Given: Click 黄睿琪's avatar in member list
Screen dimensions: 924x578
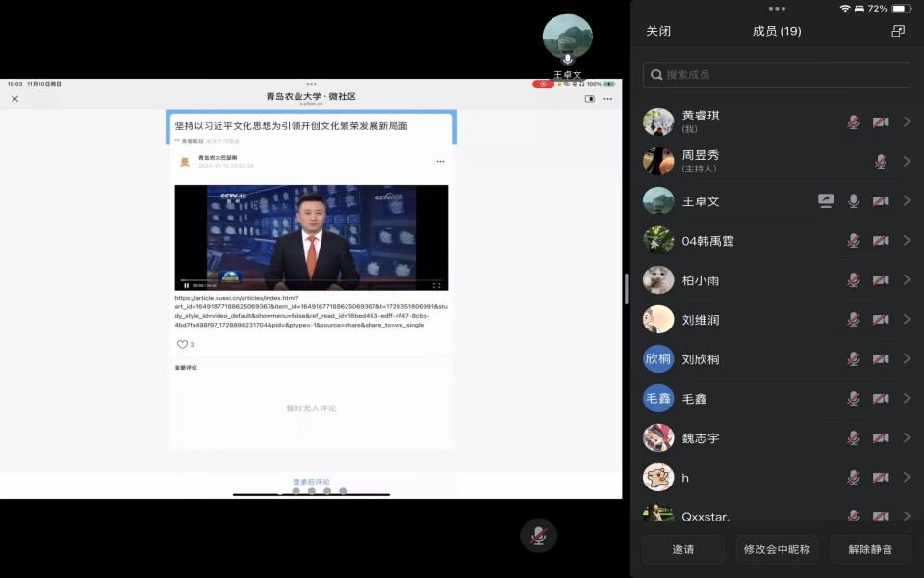Looking at the screenshot, I should point(658,121).
